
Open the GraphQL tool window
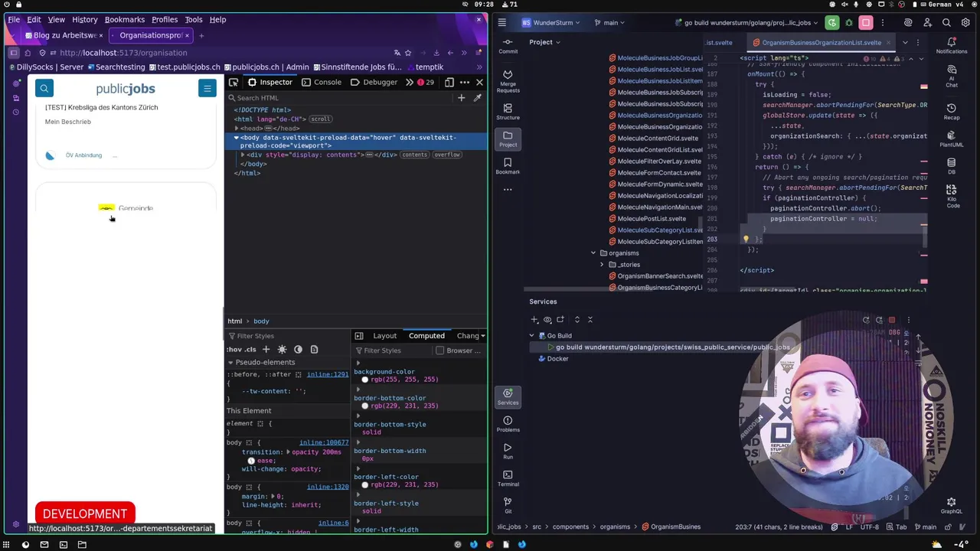click(952, 506)
